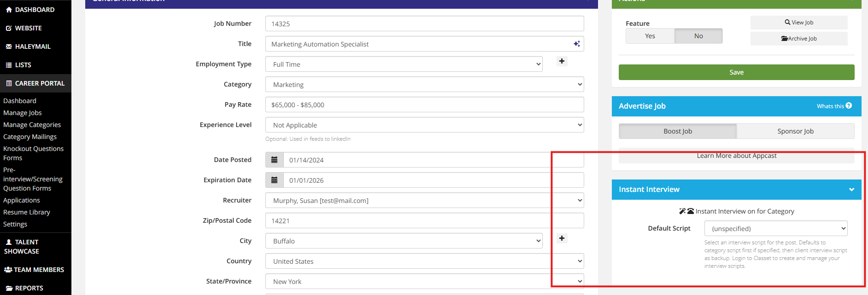
Task: Click the Whats this help icon
Action: pos(849,106)
